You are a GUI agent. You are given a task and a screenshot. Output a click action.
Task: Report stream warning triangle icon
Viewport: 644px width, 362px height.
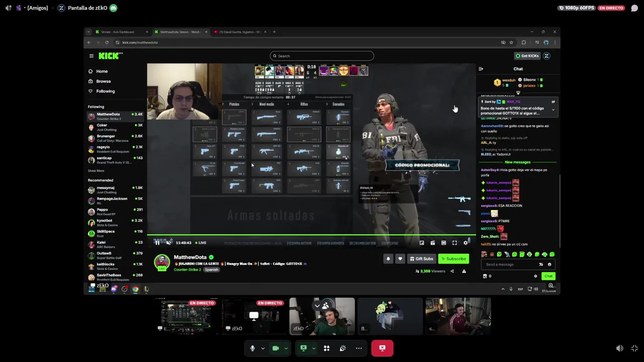tap(464, 271)
